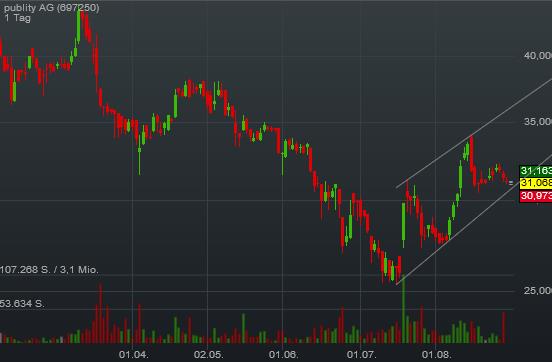552x362 pixels.
Task: Click the 25,00 price axis label
Action: (538, 290)
